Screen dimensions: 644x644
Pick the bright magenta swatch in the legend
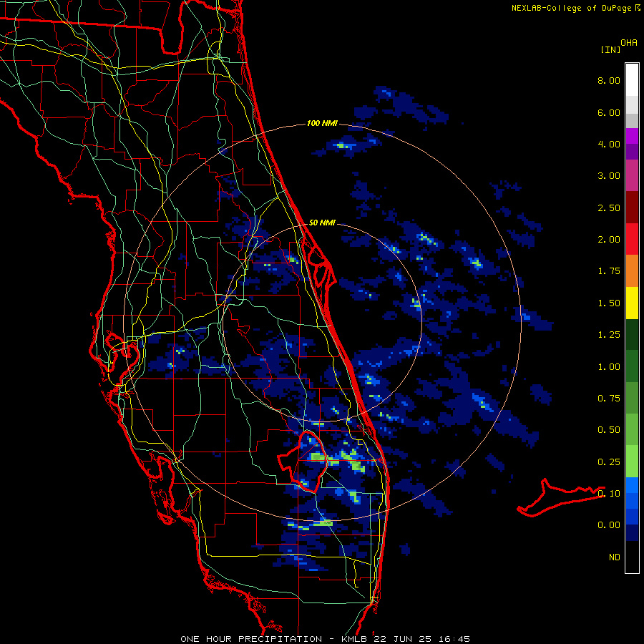point(632,136)
